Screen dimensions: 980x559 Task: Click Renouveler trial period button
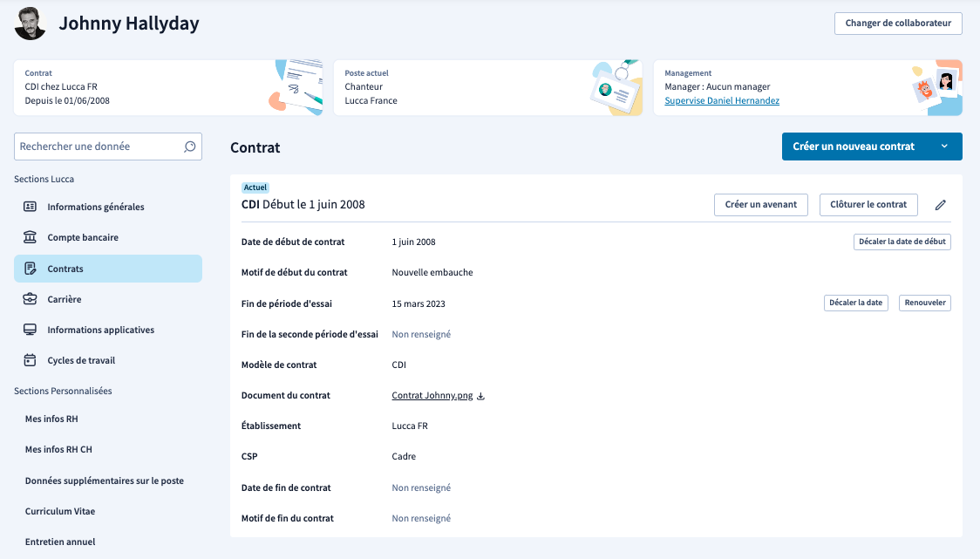click(925, 303)
